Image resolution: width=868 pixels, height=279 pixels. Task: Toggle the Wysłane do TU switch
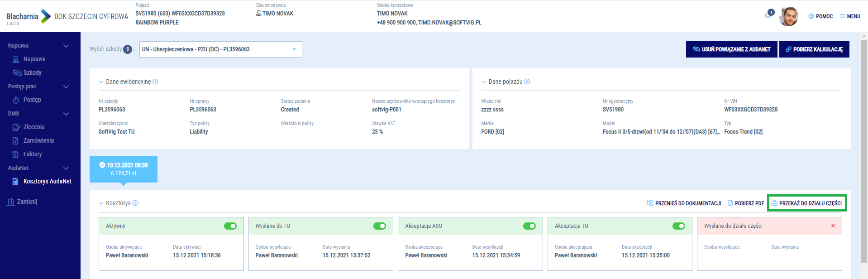coord(380,226)
